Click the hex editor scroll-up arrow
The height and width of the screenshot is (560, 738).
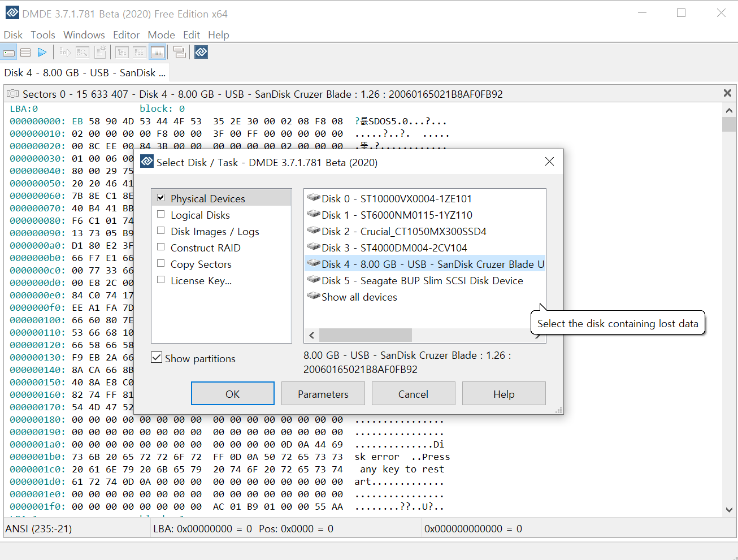coord(729,110)
